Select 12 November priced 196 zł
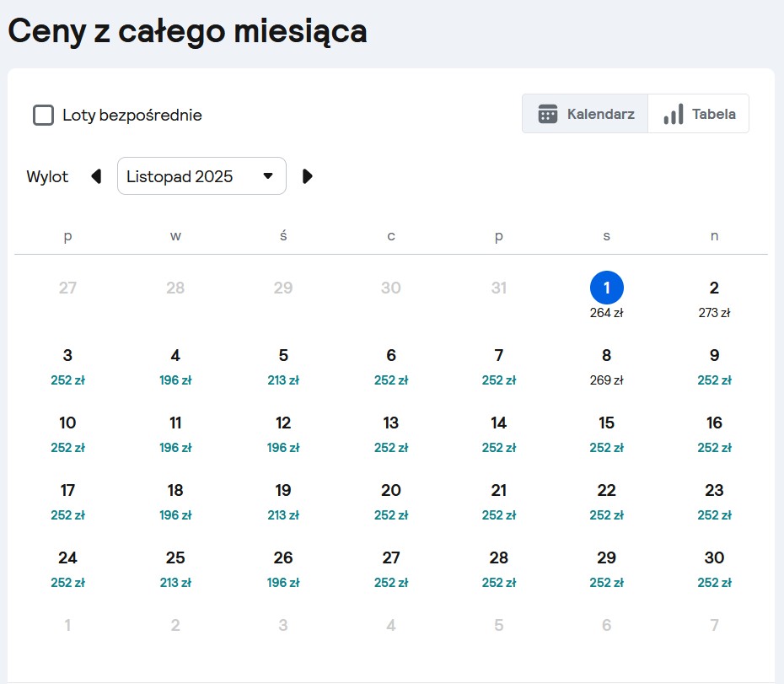This screenshot has width=784, height=684. (283, 434)
